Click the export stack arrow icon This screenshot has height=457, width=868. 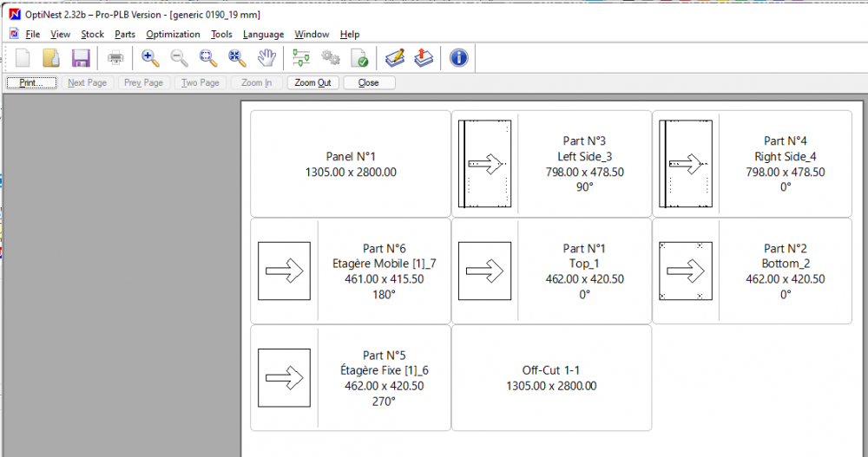click(424, 57)
